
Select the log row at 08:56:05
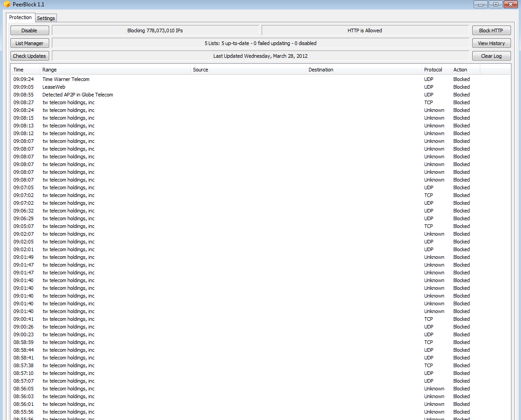pos(260,389)
